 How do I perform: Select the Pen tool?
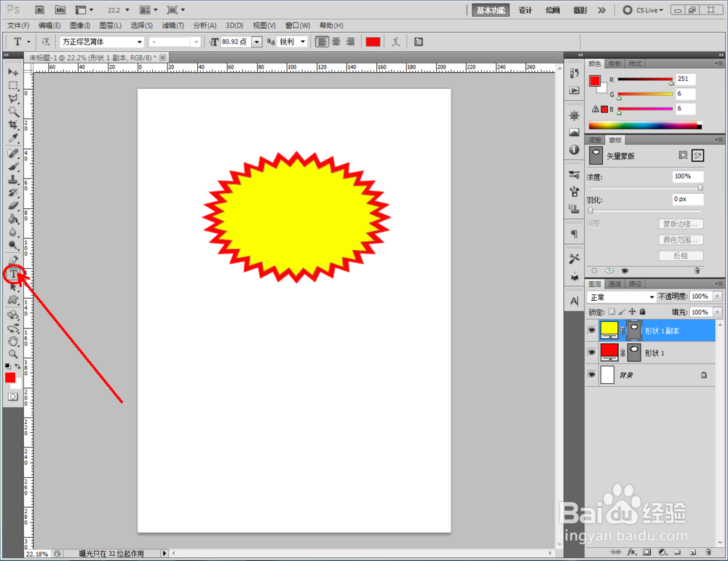click(13, 260)
